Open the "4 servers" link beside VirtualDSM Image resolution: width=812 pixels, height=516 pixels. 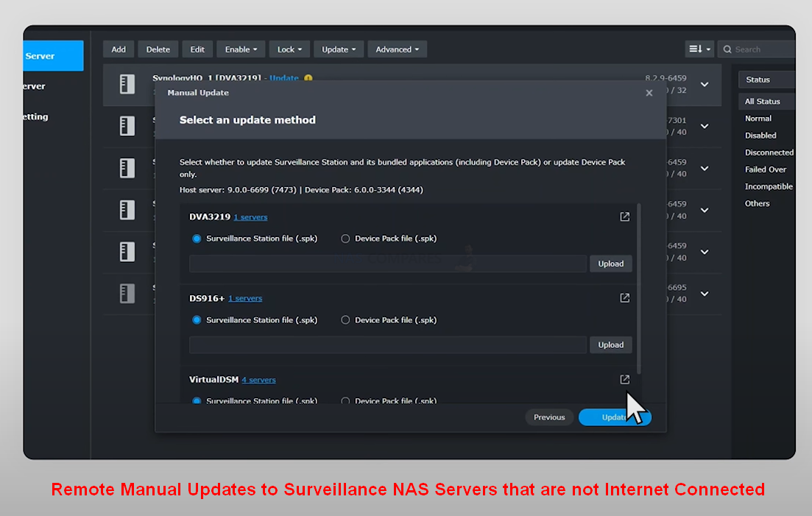(259, 380)
